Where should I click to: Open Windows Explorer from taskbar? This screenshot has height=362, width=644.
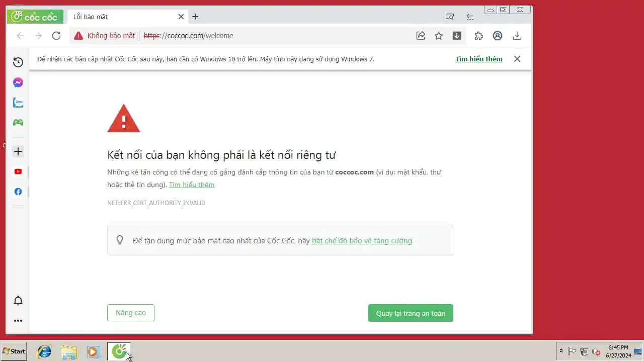coord(69,351)
